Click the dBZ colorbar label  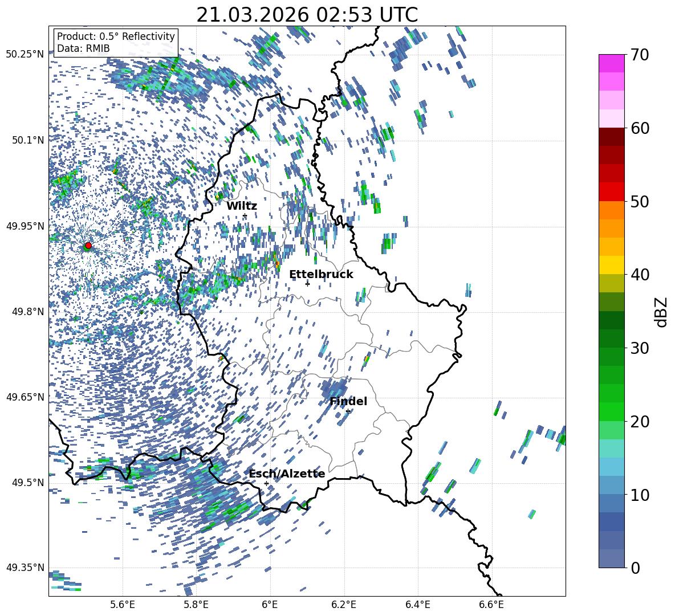coord(662,312)
